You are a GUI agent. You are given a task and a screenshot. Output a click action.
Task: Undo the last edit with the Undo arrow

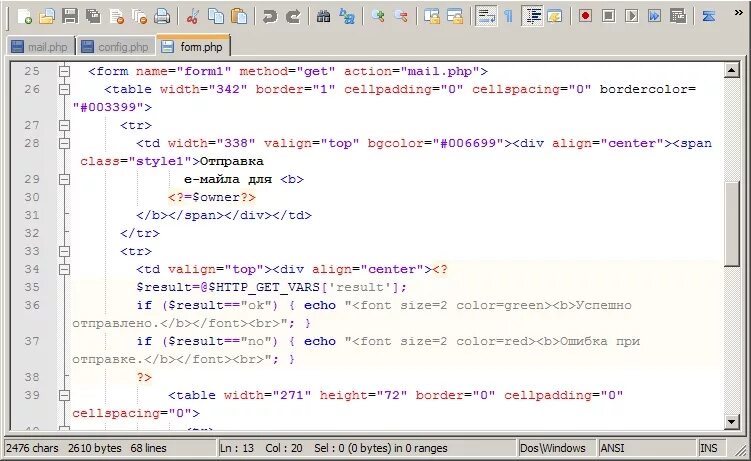[270, 17]
